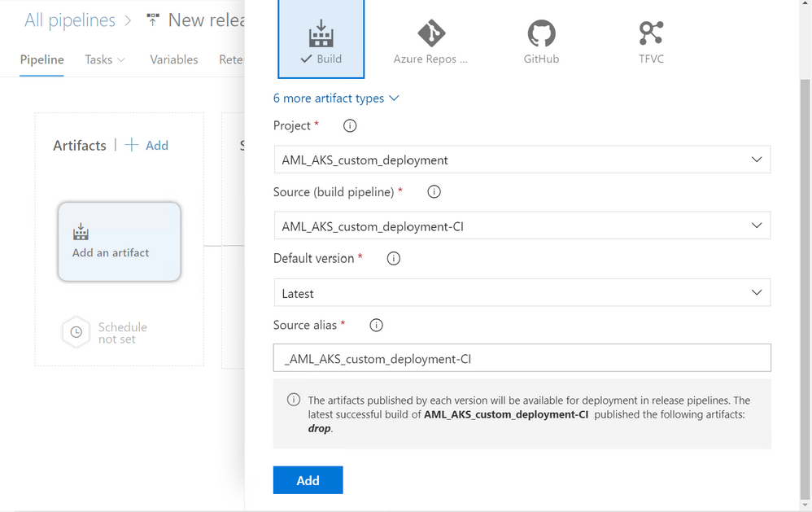
Task: Show info tooltip for Source alias
Action: 376,325
